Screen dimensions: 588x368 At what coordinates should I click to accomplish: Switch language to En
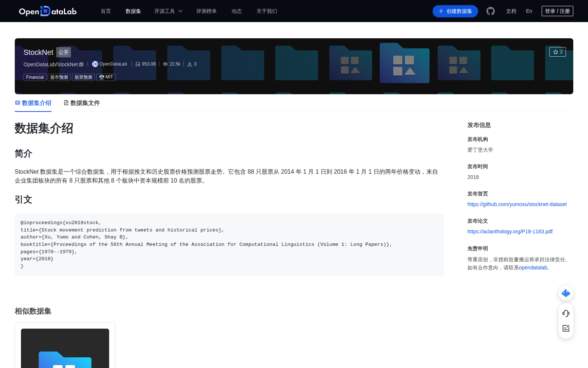529,11
